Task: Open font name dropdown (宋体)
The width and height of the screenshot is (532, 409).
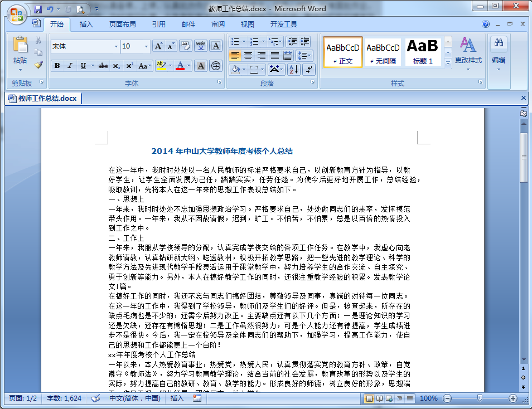Action: point(116,46)
